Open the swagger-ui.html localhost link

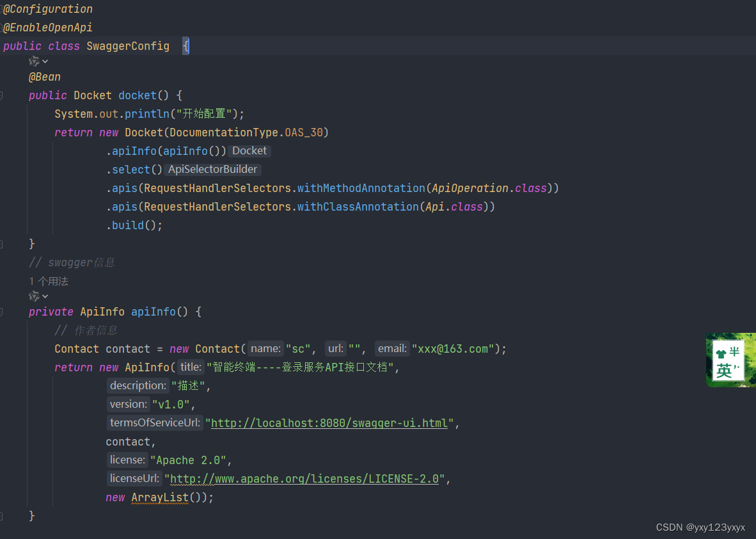coord(329,422)
